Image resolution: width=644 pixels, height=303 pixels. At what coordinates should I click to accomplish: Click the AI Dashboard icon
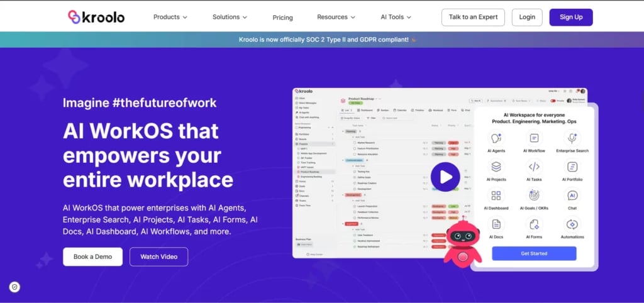point(496,196)
